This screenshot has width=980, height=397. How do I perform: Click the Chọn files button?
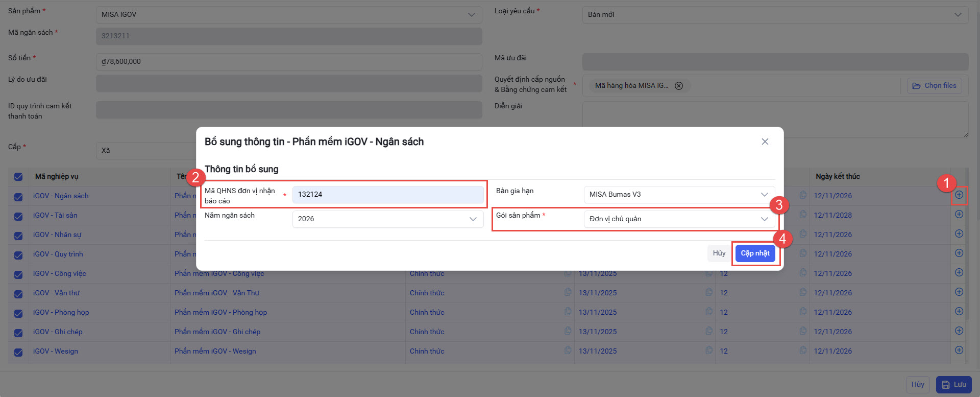[x=935, y=86]
